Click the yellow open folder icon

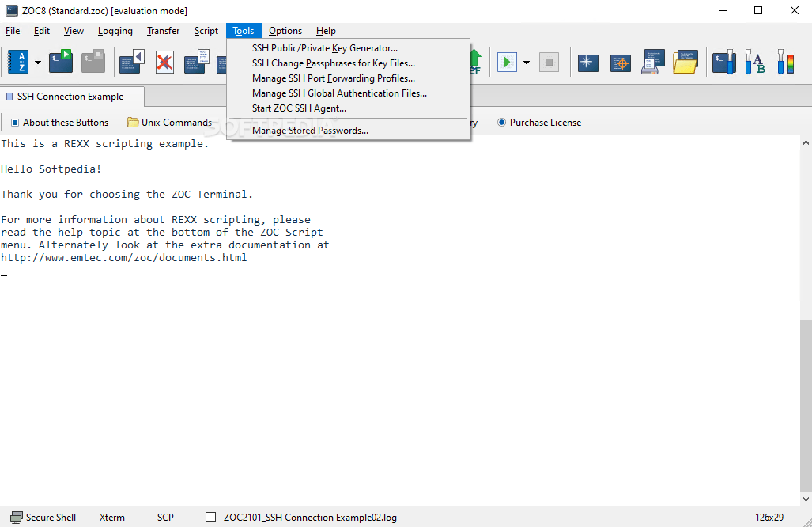click(685, 63)
